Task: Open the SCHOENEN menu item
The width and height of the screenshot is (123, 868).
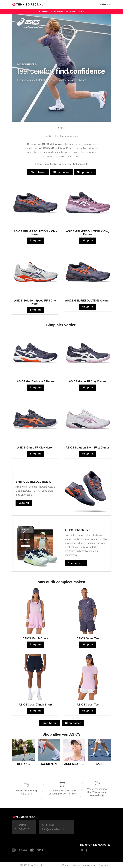Action: [x=57, y=12]
